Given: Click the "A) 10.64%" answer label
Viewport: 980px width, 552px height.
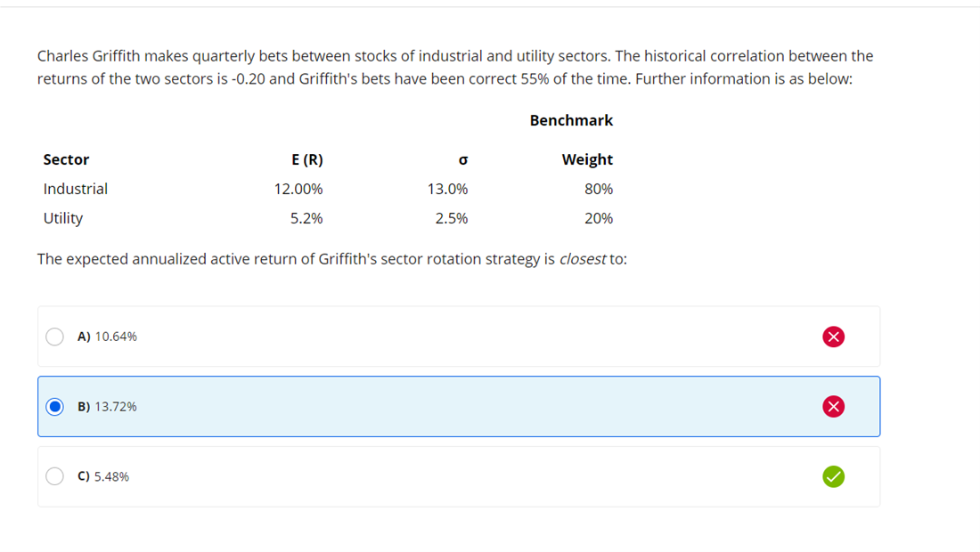Looking at the screenshot, I should pos(108,337).
